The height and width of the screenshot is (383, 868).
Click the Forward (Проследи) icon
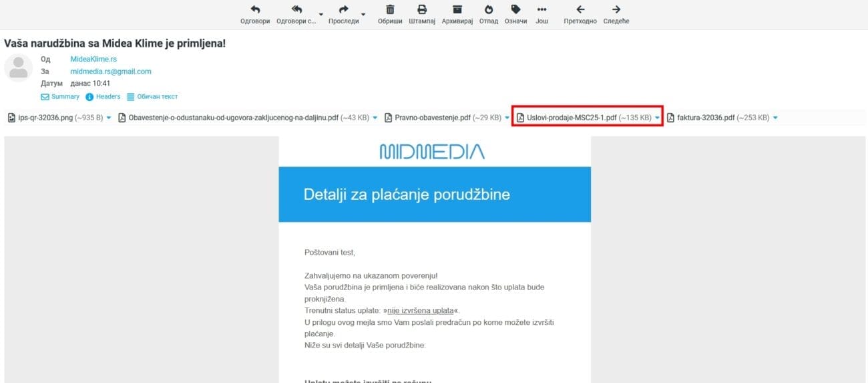[343, 9]
